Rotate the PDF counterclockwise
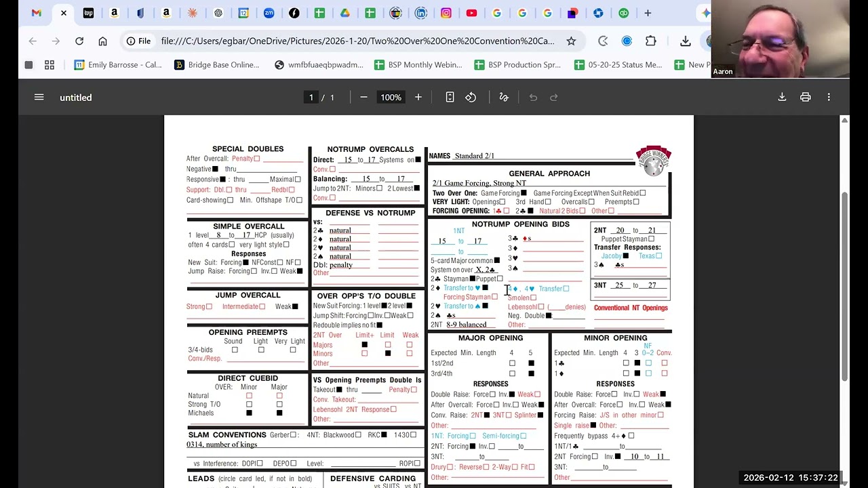Screen dimensions: 868x488 point(471,98)
